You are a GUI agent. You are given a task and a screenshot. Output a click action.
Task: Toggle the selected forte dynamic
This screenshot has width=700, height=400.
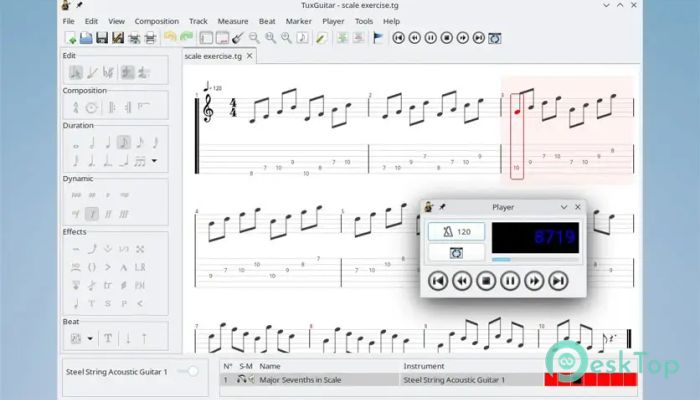[92, 214]
